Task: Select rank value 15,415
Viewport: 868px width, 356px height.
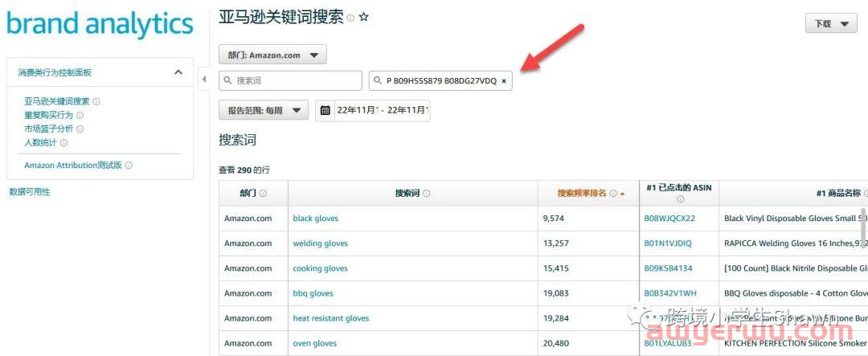Action: [x=556, y=268]
